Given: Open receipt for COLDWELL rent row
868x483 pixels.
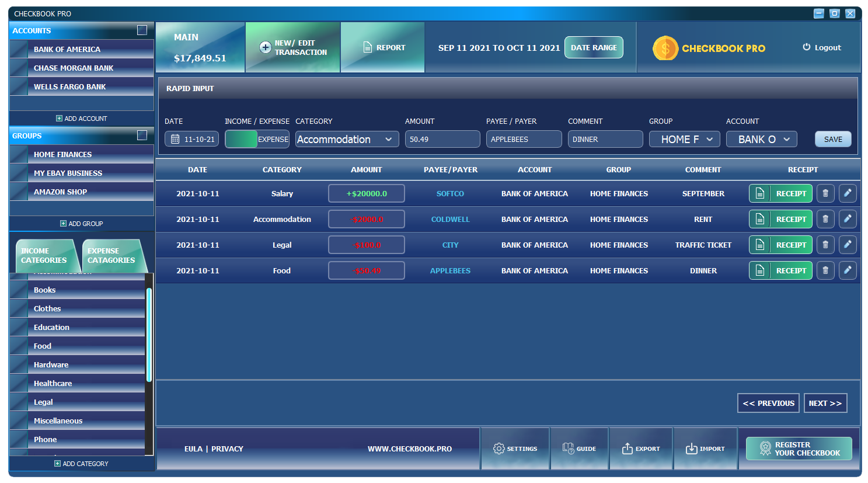Looking at the screenshot, I should click(x=780, y=219).
